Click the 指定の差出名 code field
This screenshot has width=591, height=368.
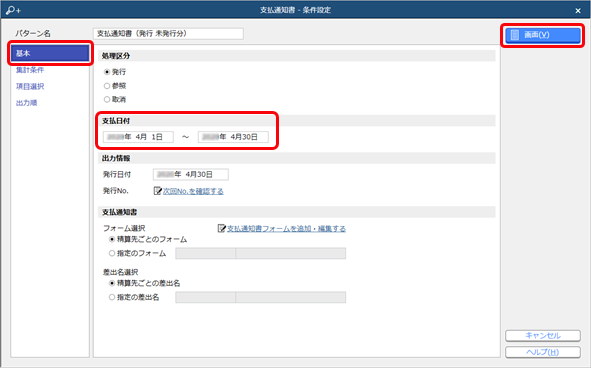[205, 297]
